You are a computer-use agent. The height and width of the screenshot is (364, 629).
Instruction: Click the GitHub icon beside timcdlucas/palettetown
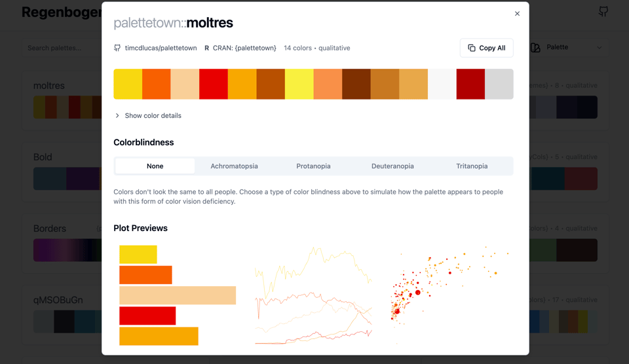[117, 48]
